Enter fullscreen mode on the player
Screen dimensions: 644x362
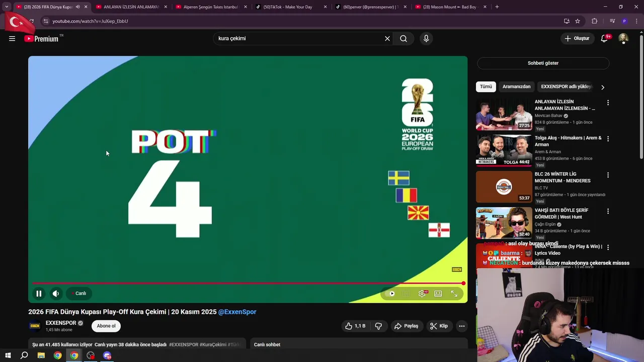pyautogui.click(x=454, y=294)
